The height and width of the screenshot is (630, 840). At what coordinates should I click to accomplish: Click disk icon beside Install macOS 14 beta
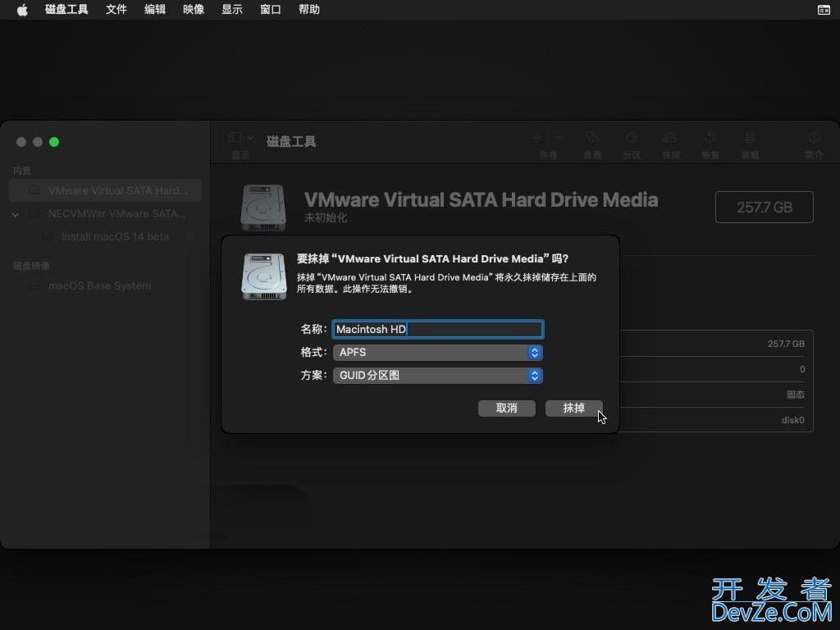[x=47, y=236]
